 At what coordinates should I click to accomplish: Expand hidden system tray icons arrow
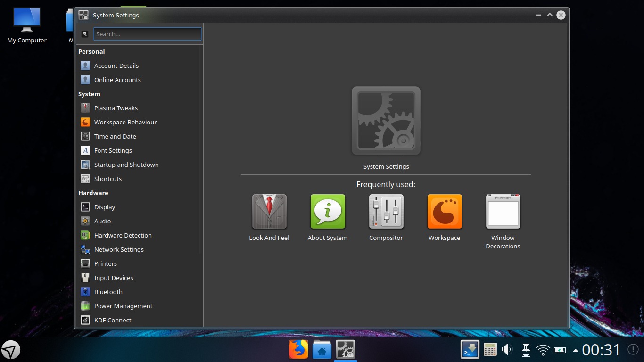tap(576, 350)
